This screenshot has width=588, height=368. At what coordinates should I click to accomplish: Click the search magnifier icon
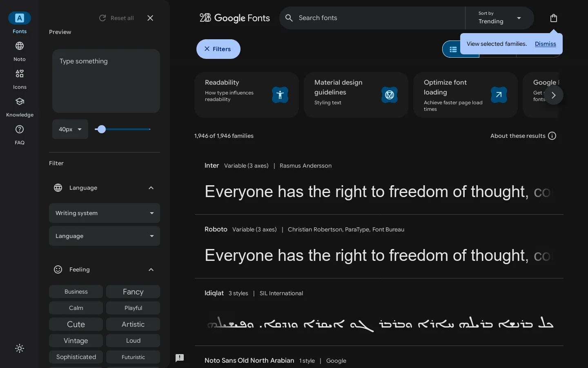[289, 18]
